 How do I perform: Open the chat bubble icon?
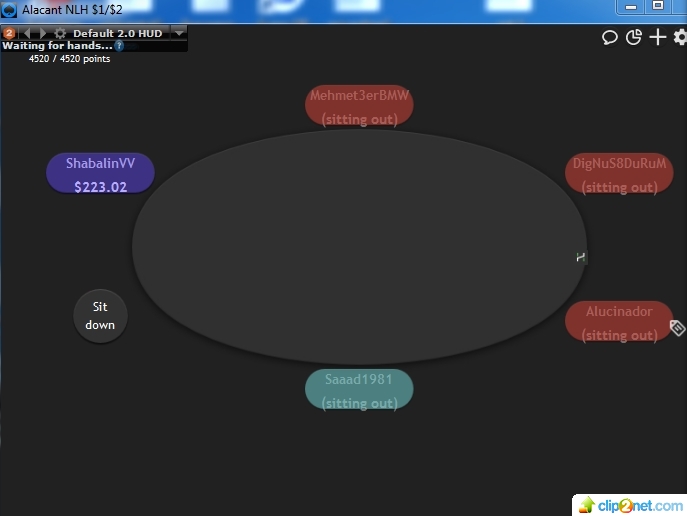(x=609, y=38)
